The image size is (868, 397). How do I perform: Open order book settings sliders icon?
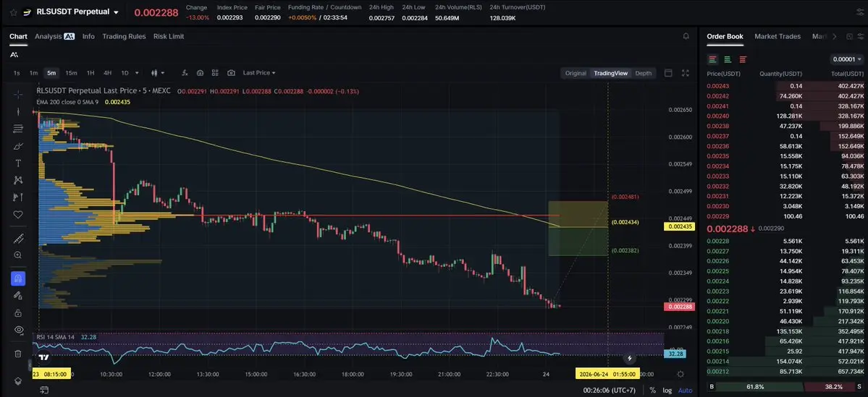(x=860, y=36)
